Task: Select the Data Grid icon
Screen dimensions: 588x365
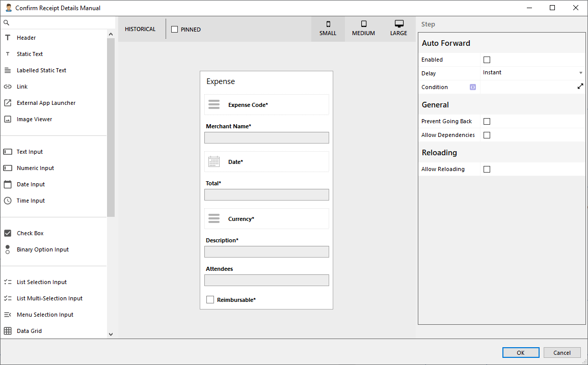Action: [x=8, y=331]
